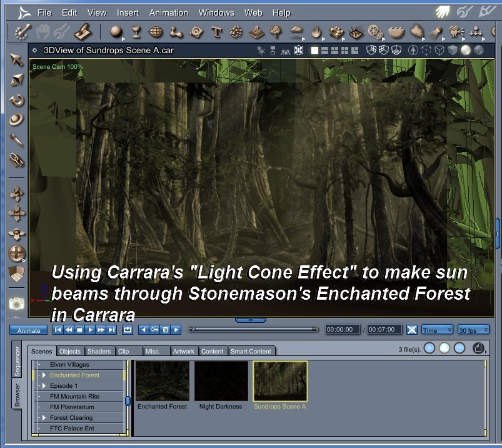Switch to the Assemble room hand icon
Viewport: 502px width, 448px height.
point(443,12)
